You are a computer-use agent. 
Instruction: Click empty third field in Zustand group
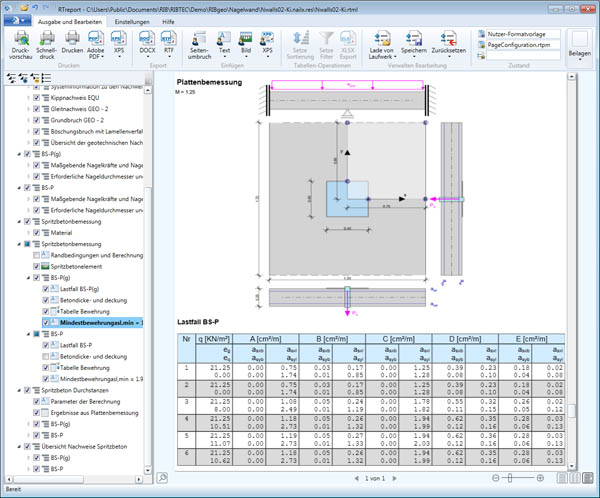tap(523, 56)
